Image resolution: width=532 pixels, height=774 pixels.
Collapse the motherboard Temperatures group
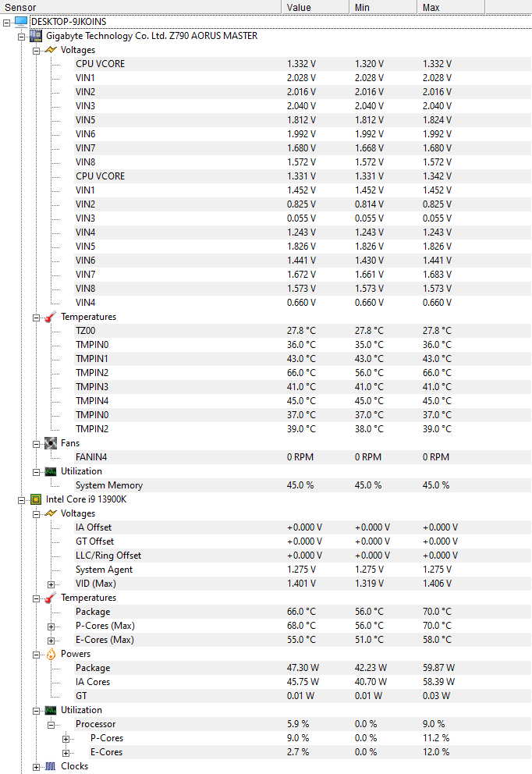click(36, 318)
